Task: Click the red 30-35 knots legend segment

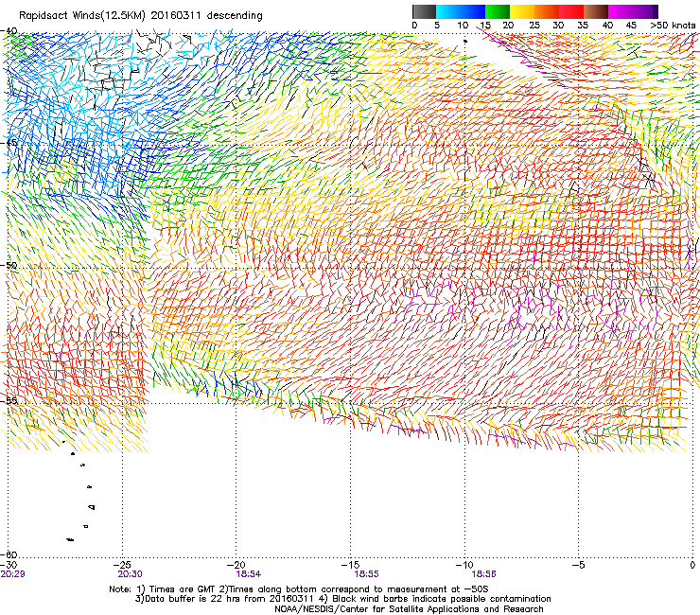Action: pyautogui.click(x=571, y=11)
